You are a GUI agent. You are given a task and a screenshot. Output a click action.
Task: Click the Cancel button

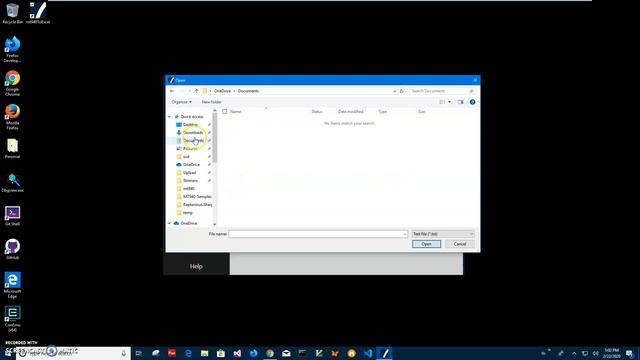[x=460, y=244]
